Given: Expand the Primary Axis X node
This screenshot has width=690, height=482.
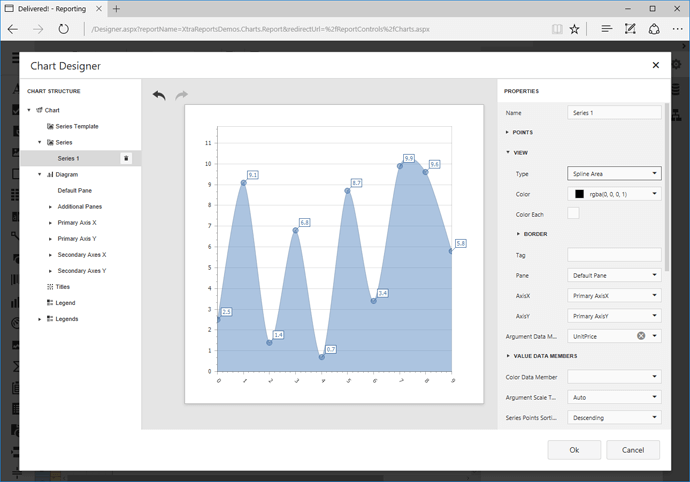Looking at the screenshot, I should (50, 222).
